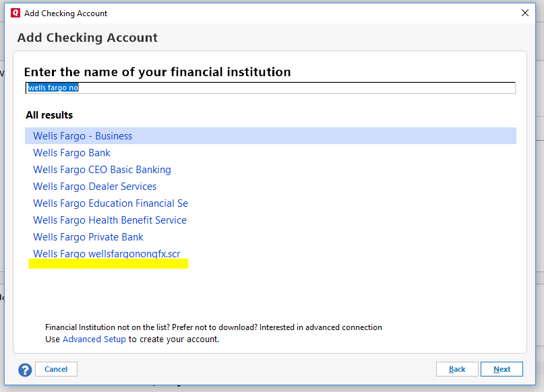Pick Wells Fargo Dealer Services
The image size is (544, 392).
(94, 187)
